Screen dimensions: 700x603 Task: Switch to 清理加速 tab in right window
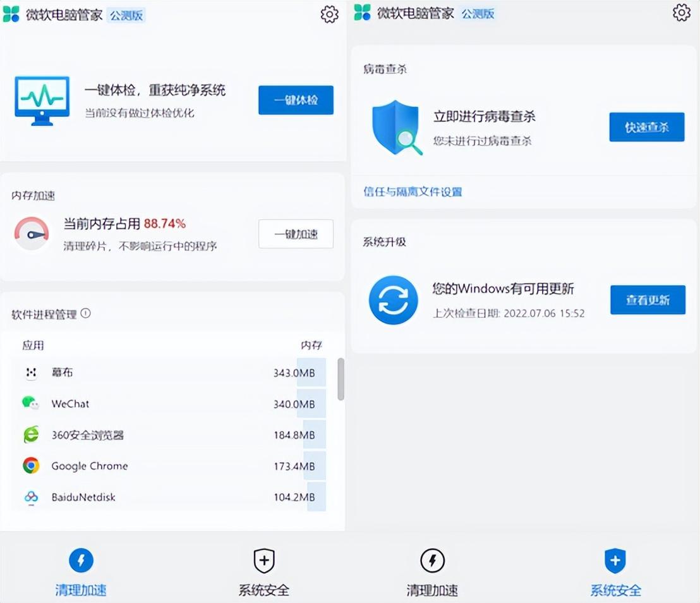(432, 572)
